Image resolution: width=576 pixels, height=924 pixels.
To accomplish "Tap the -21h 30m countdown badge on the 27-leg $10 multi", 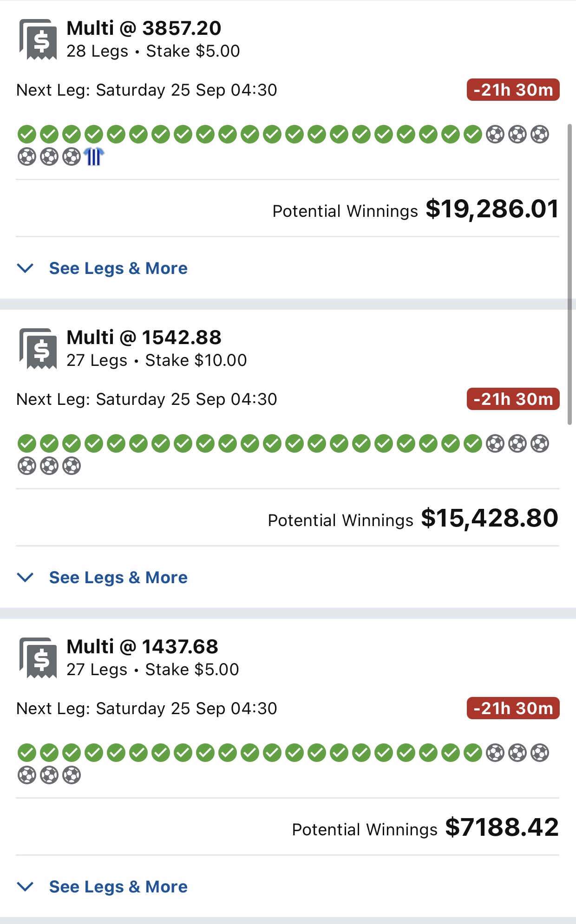I will pyautogui.click(x=513, y=399).
